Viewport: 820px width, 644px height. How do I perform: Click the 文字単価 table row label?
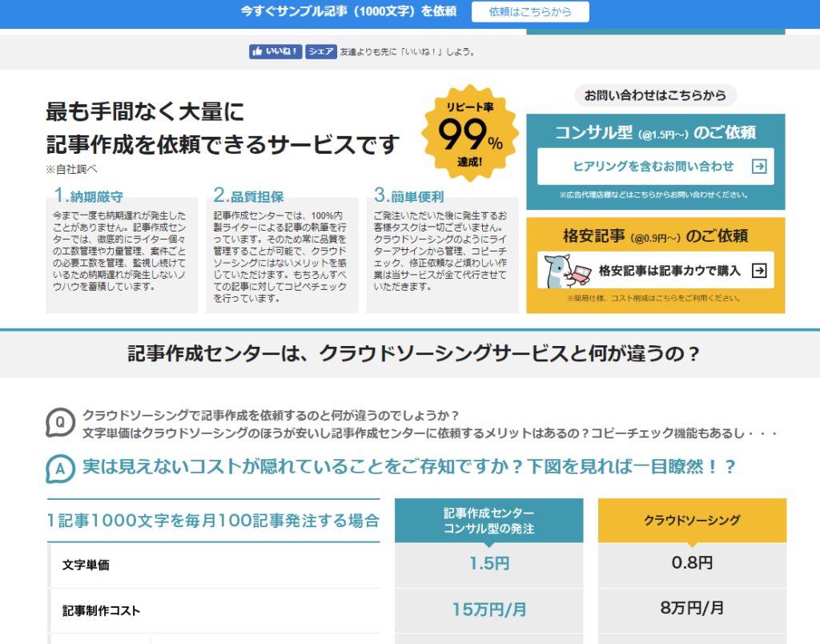(86, 565)
